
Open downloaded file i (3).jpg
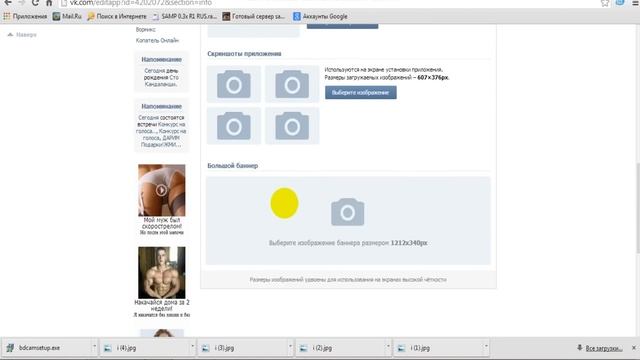pos(243,348)
